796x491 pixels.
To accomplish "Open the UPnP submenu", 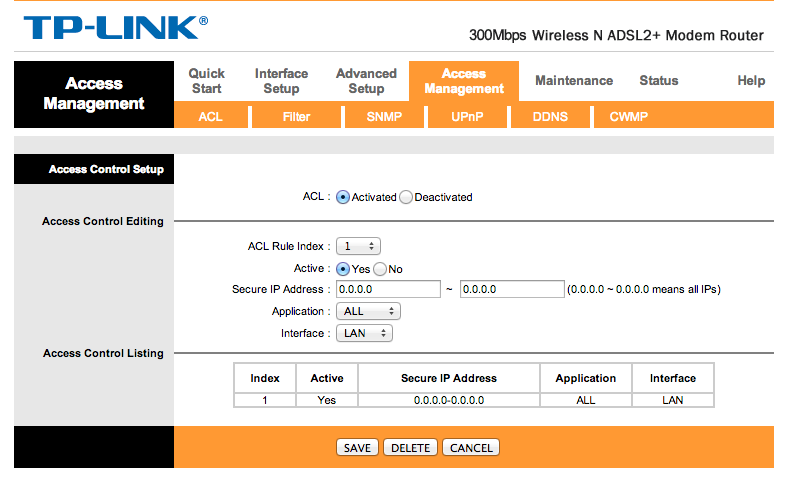I will [x=467, y=117].
